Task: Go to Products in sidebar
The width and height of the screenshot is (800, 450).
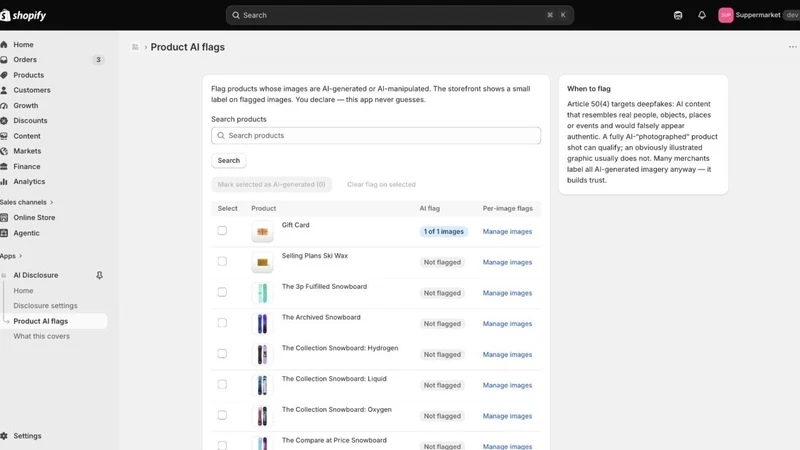Action: [29, 75]
